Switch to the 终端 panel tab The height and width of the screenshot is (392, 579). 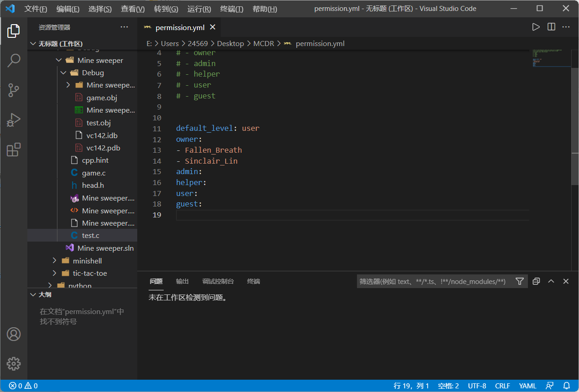coord(253,281)
